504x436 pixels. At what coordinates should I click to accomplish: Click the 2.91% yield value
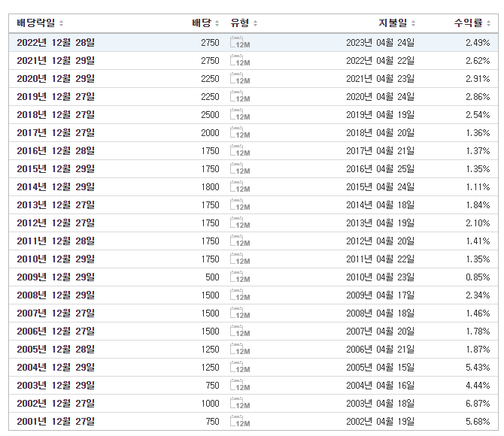coord(478,79)
